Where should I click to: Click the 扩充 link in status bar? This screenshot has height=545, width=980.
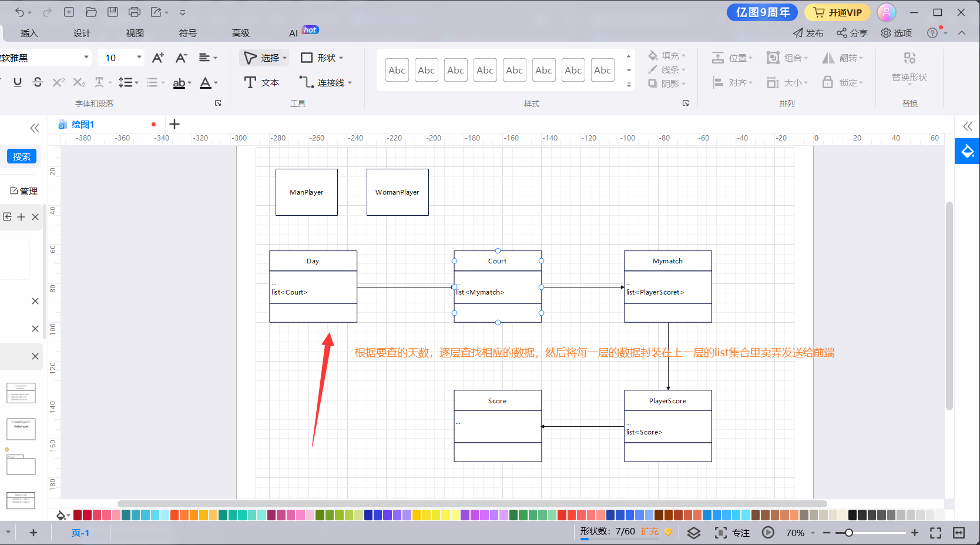650,531
